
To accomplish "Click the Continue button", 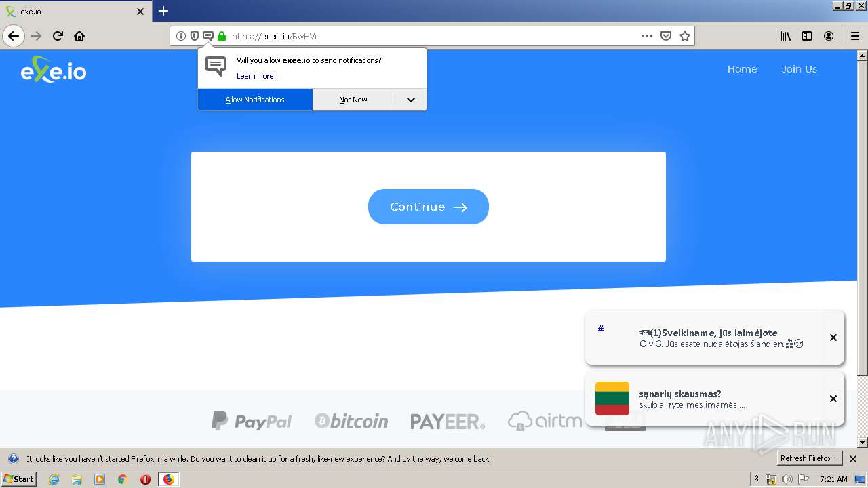I will click(429, 207).
